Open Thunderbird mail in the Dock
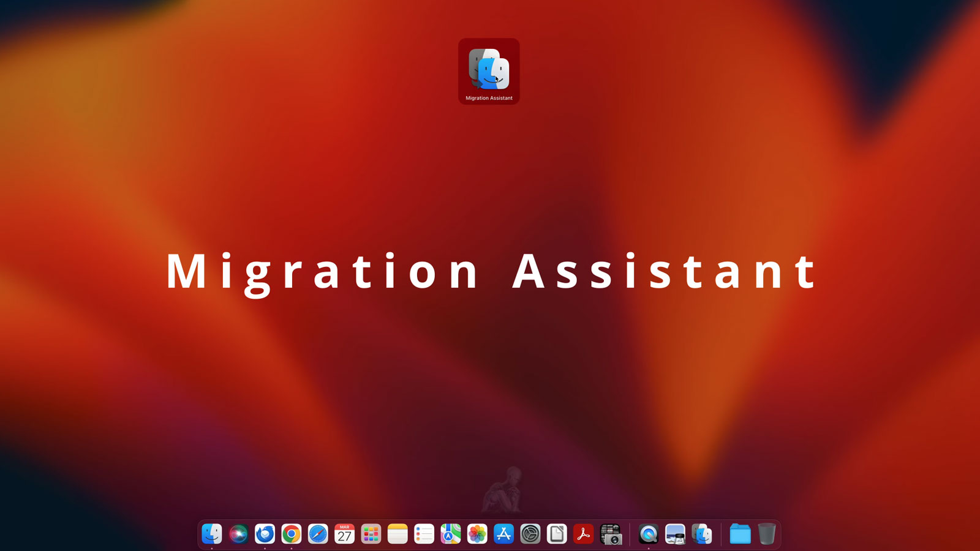Screen dimensions: 980x551 point(265,534)
